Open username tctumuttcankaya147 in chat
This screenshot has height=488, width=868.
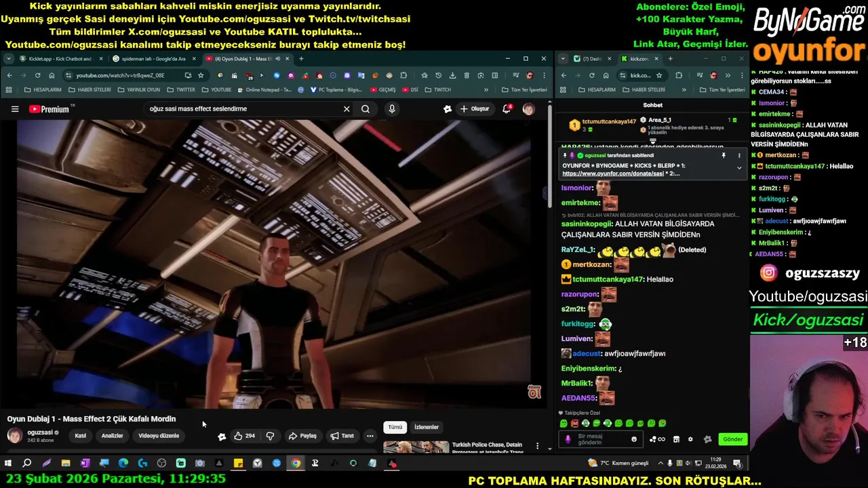608,279
